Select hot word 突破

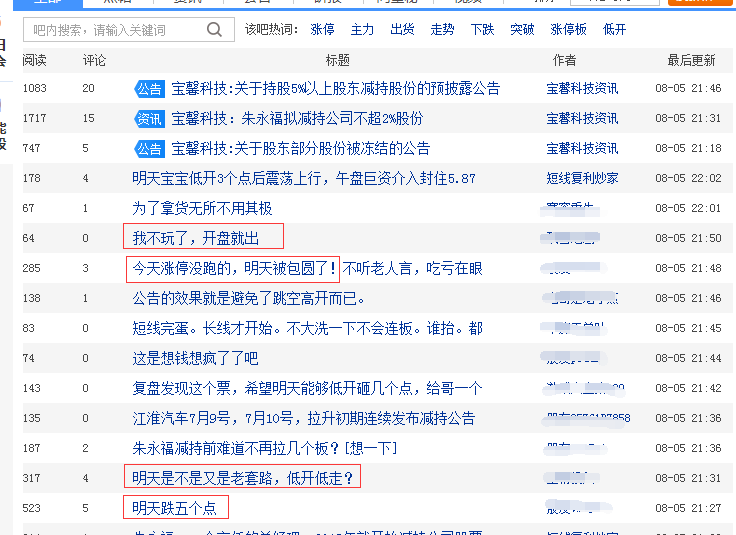click(522, 30)
